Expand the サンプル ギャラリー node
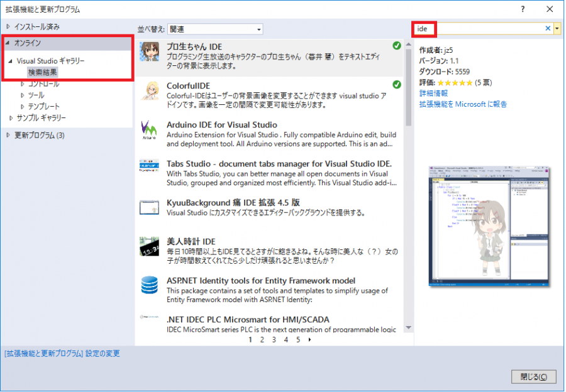This screenshot has height=392, width=566. pyautogui.click(x=11, y=118)
